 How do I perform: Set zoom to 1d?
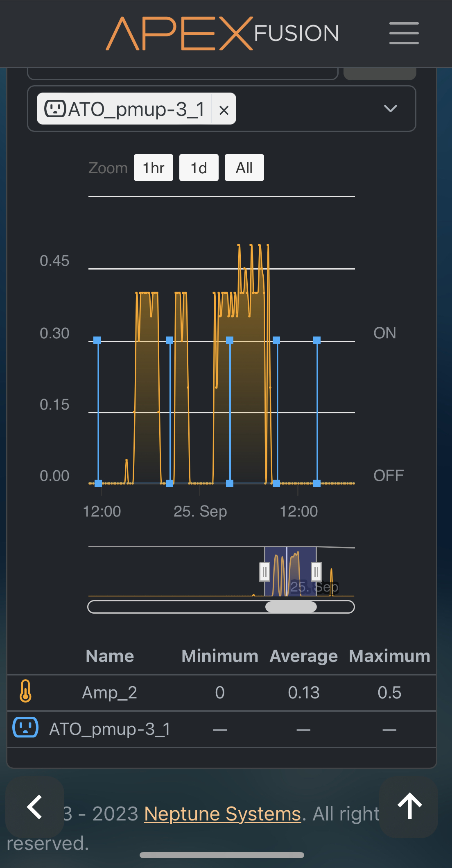(199, 168)
